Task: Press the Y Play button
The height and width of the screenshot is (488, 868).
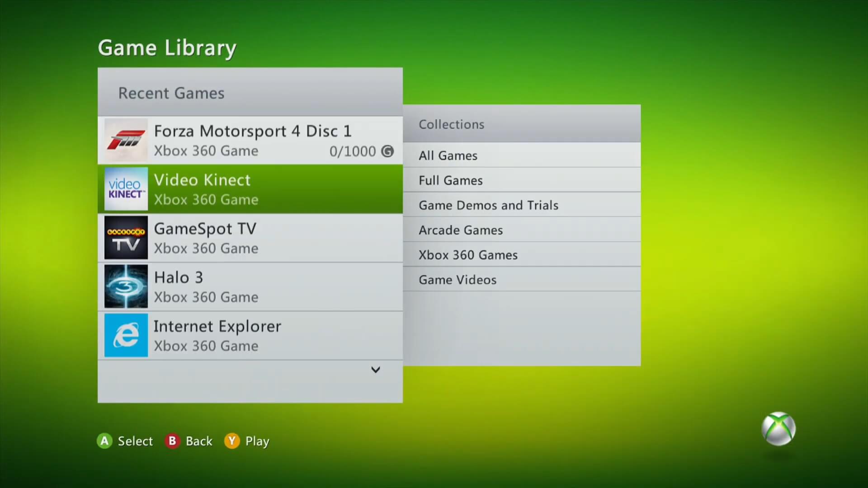Action: click(231, 441)
